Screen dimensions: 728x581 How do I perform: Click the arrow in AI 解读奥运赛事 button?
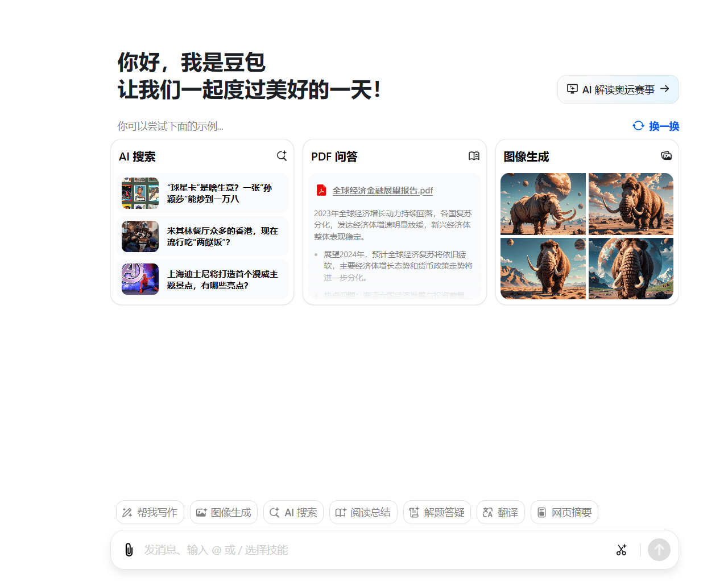664,89
